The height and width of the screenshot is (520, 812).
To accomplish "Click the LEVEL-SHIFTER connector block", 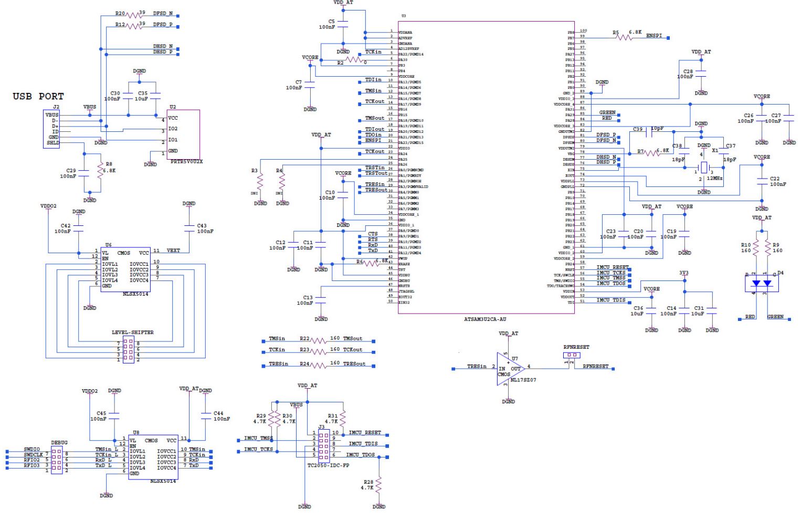I will coord(128,349).
